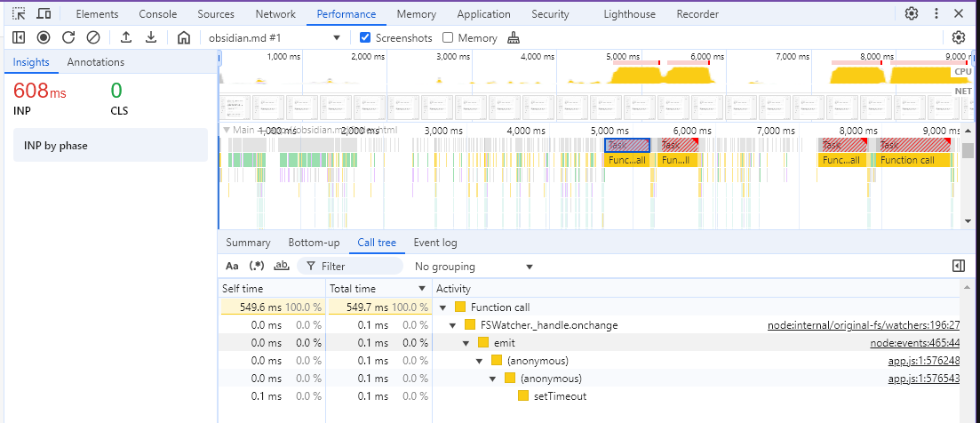Open the app.js:1:576248 source link

pyautogui.click(x=923, y=361)
